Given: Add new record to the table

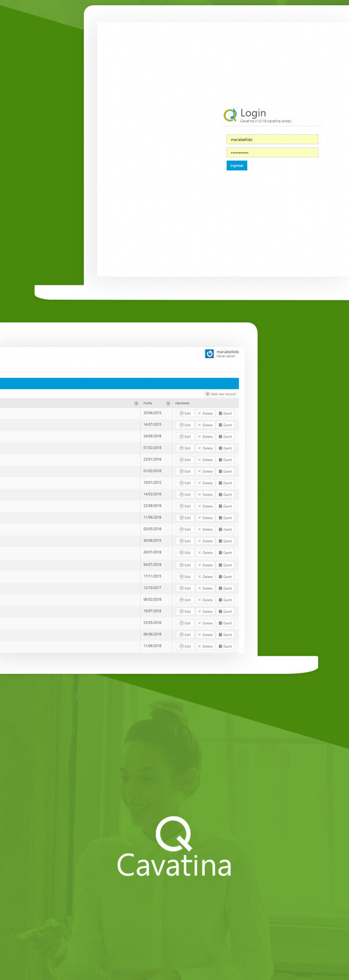Looking at the screenshot, I should (220, 394).
